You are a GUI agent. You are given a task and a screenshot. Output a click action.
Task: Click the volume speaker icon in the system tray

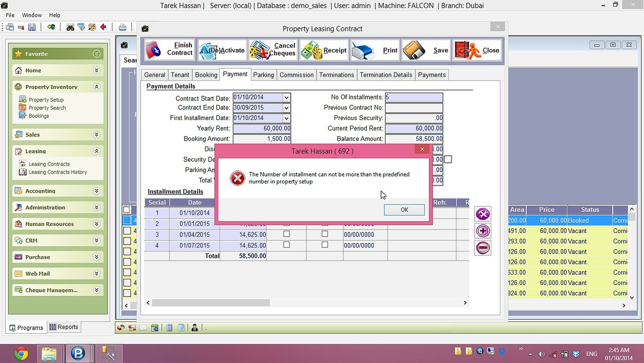(x=542, y=353)
